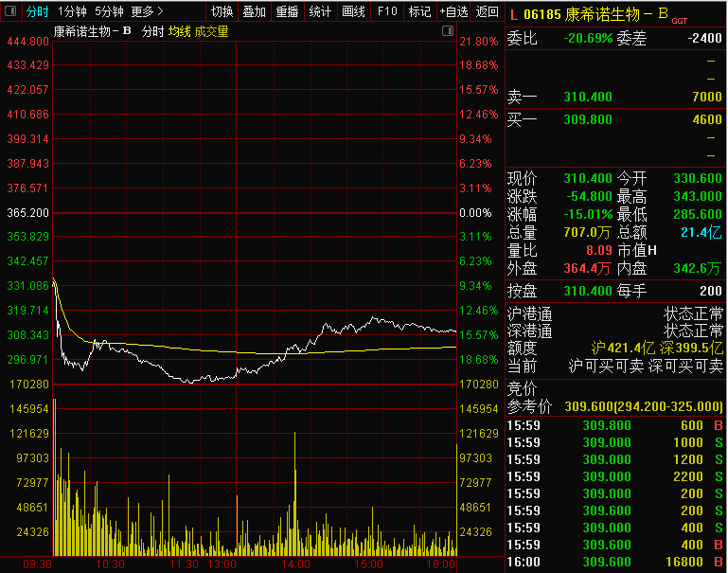Expand the 更多 periods menu
728x573 pixels.
(x=147, y=12)
